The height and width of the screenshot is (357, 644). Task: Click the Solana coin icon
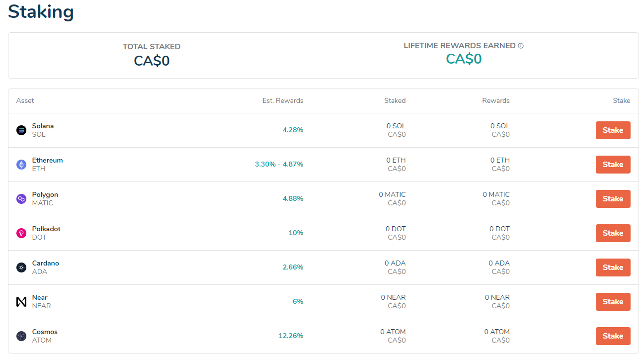21,130
